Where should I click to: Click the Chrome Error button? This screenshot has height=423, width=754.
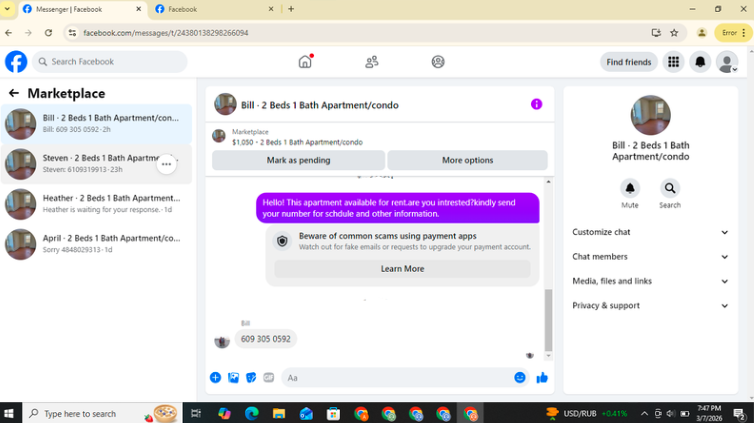[x=733, y=33]
